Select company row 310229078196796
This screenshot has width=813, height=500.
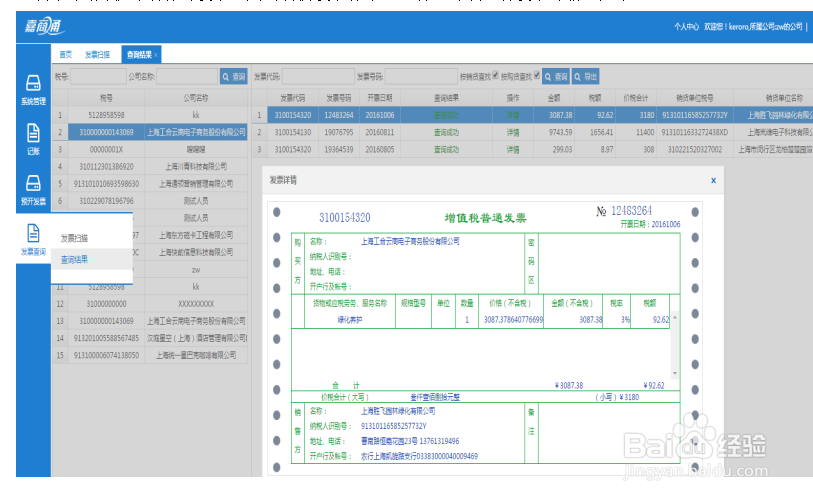point(150,201)
